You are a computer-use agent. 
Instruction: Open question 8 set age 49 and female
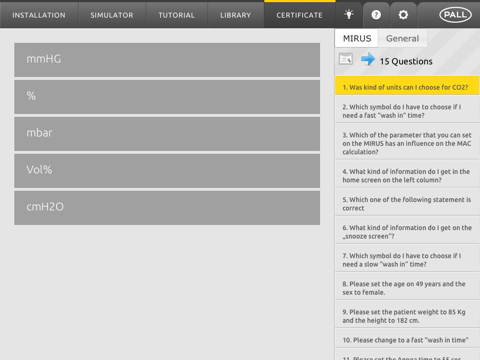tap(407, 286)
